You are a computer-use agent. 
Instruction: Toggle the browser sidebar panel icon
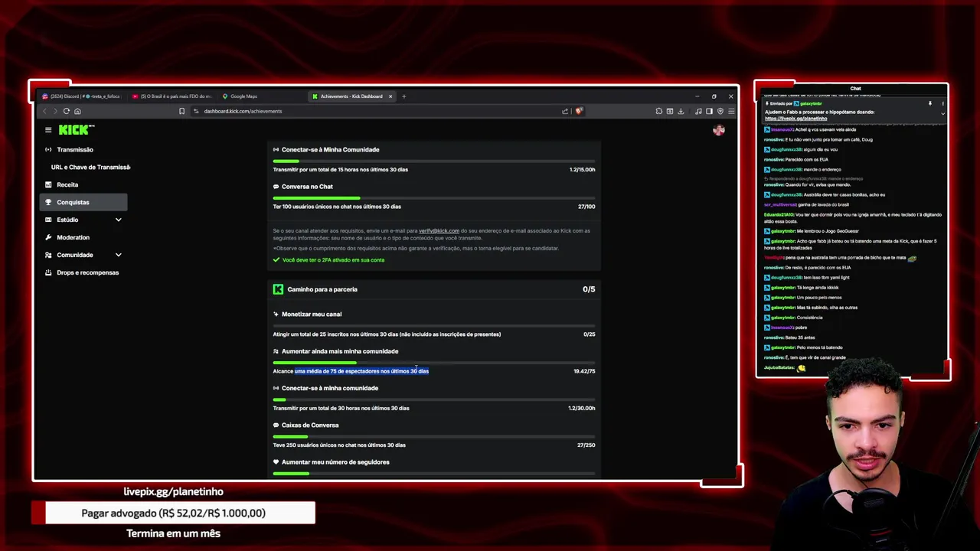tap(709, 111)
